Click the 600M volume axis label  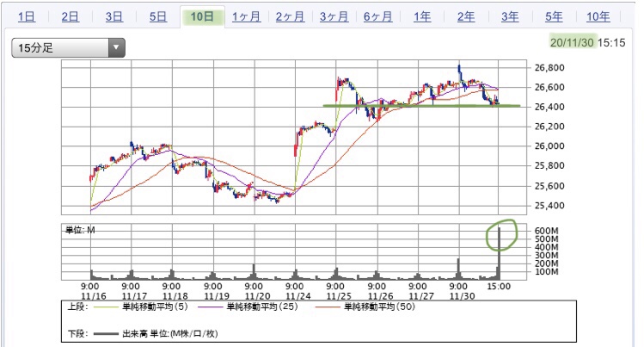546,231
